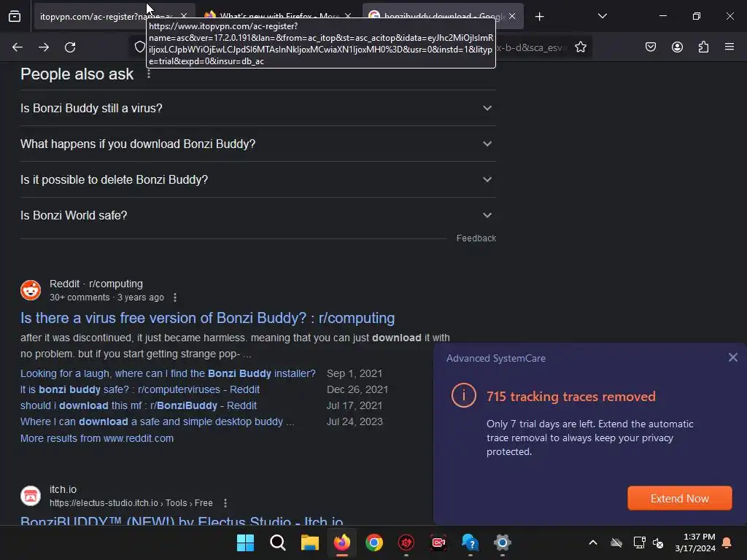Open Looking for a laugh Bonzi Buddy installer link
The image size is (747, 560).
pyautogui.click(x=168, y=373)
